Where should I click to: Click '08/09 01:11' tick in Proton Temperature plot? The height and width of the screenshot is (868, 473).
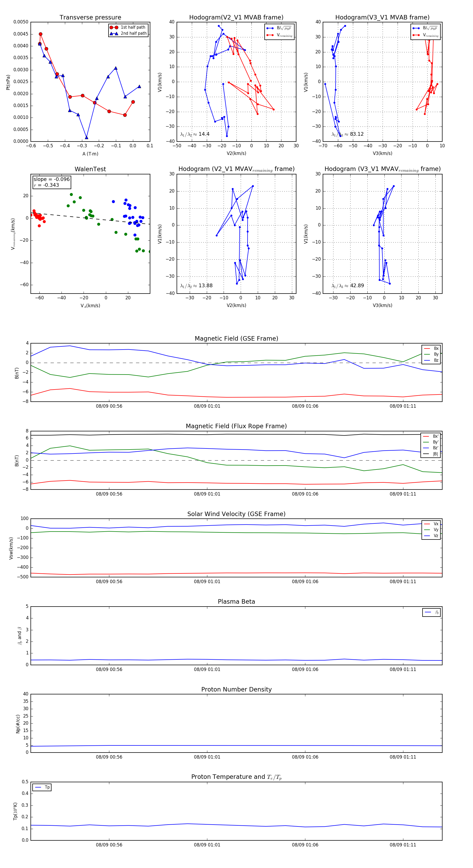click(403, 845)
